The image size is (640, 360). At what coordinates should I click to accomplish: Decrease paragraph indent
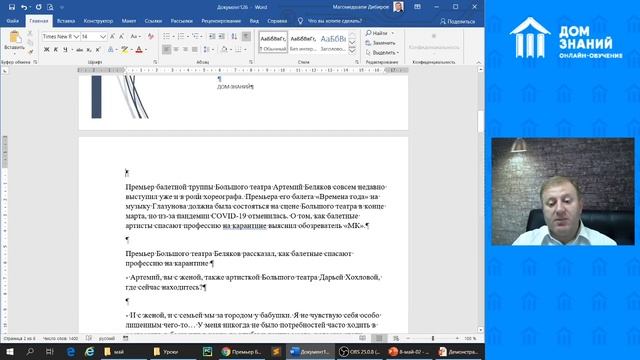[212, 37]
